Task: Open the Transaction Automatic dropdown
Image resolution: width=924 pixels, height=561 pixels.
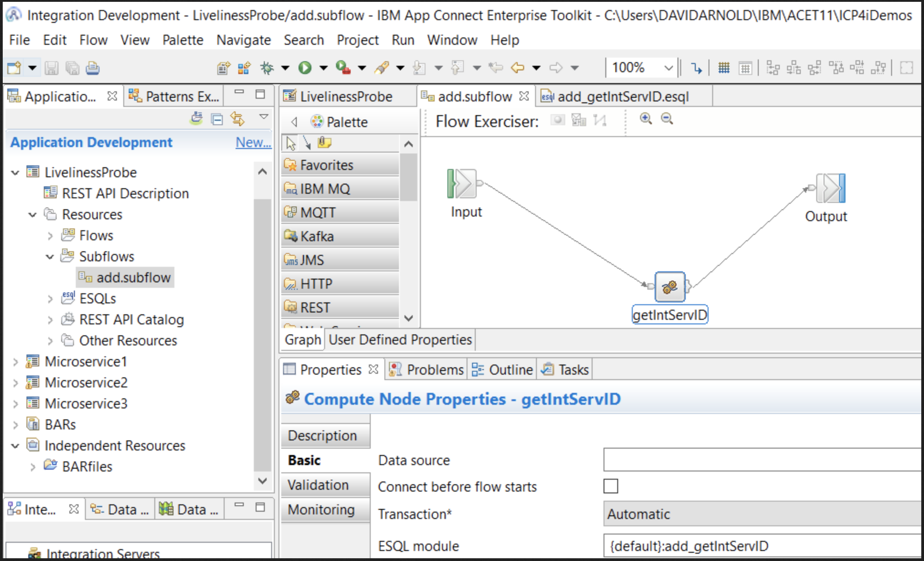Action: 762,514
